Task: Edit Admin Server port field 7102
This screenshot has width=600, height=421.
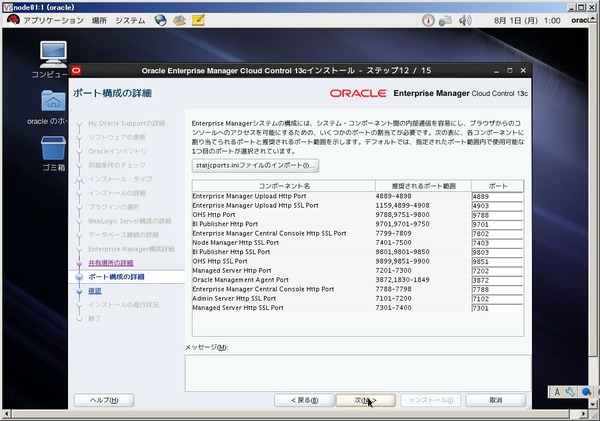Action: click(497, 299)
